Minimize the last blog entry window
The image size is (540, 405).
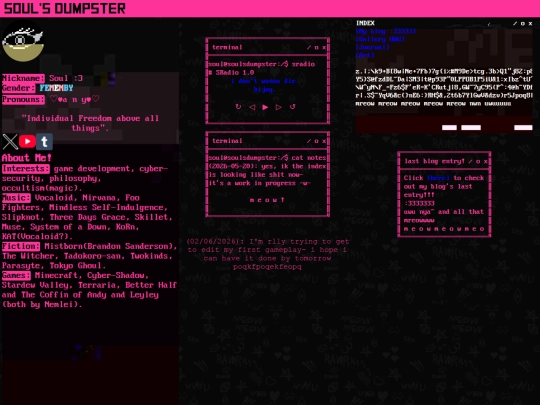click(x=470, y=161)
